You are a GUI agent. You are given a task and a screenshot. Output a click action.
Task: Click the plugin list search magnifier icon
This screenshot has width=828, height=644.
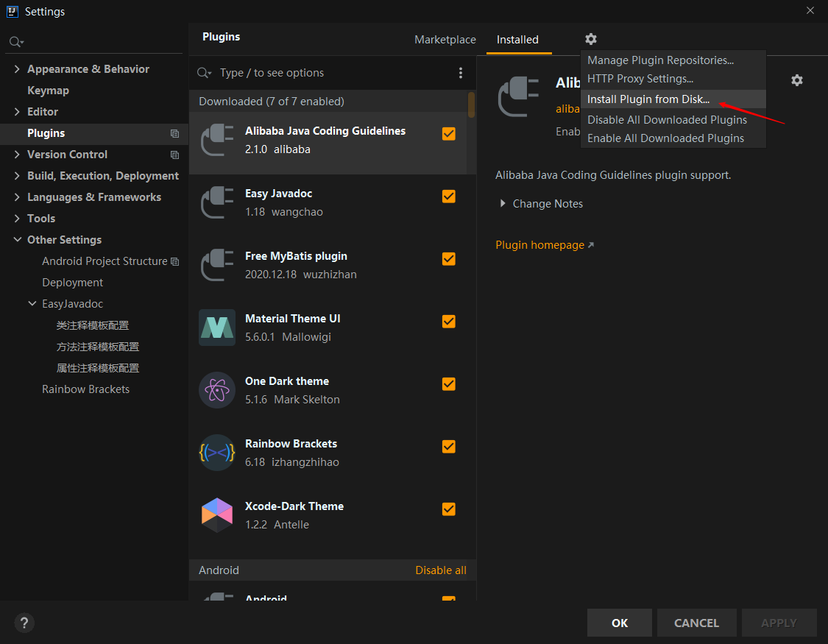pyautogui.click(x=204, y=73)
